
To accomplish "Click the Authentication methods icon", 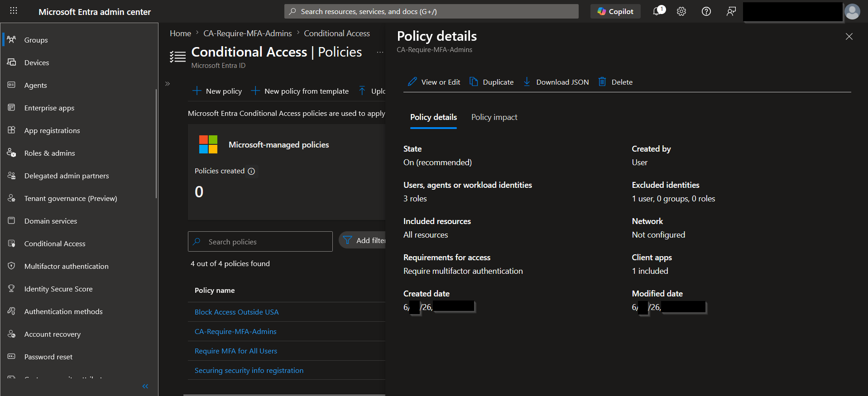I will click(x=12, y=311).
